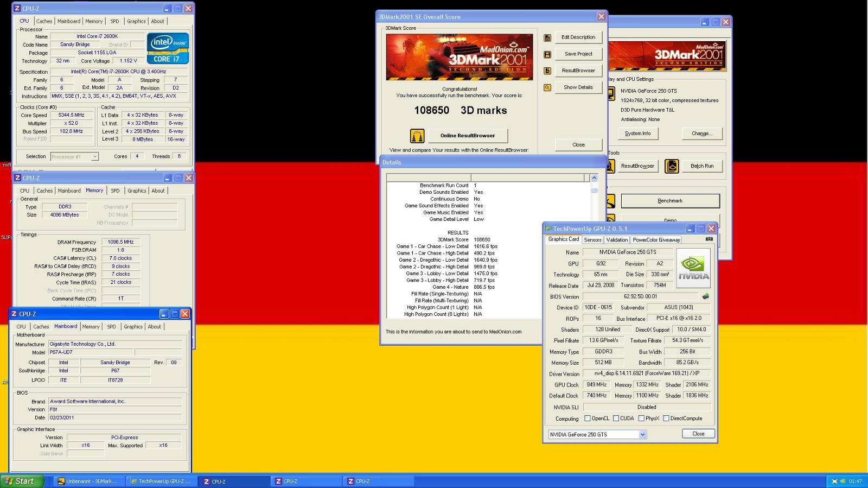Viewport: 868px width, 488px height.
Task: Click the Details list scrollbar up arrow
Action: 594,178
